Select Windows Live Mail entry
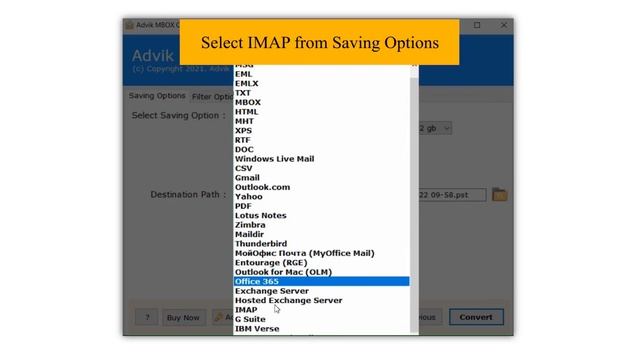Viewport: 640px width, 360px height. click(x=322, y=159)
